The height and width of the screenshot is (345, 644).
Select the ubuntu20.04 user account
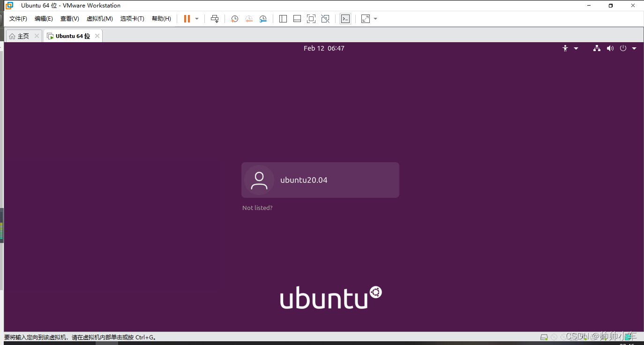pyautogui.click(x=320, y=180)
